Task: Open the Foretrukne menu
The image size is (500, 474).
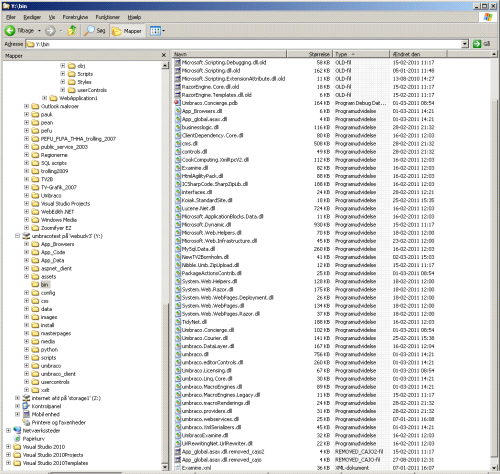Action: click(x=75, y=17)
